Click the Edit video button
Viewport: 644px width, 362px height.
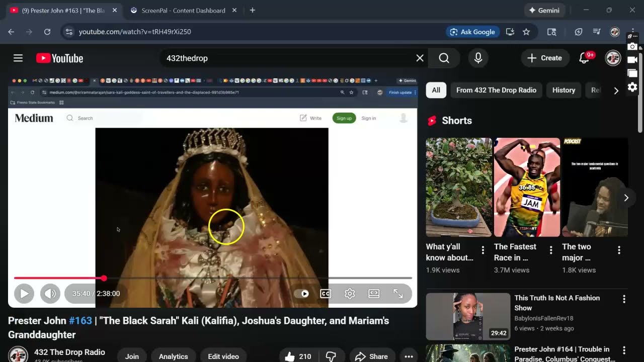[x=223, y=356]
